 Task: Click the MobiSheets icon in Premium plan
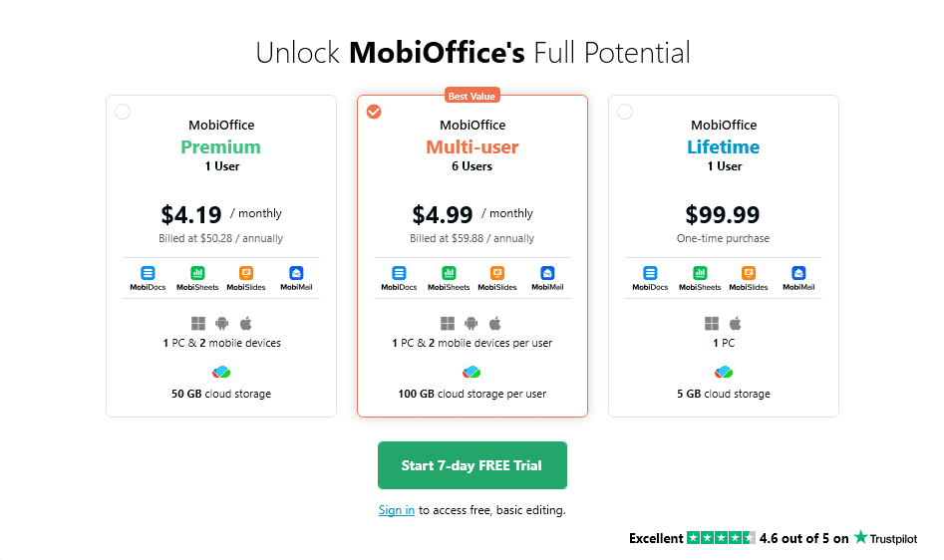pyautogui.click(x=197, y=273)
